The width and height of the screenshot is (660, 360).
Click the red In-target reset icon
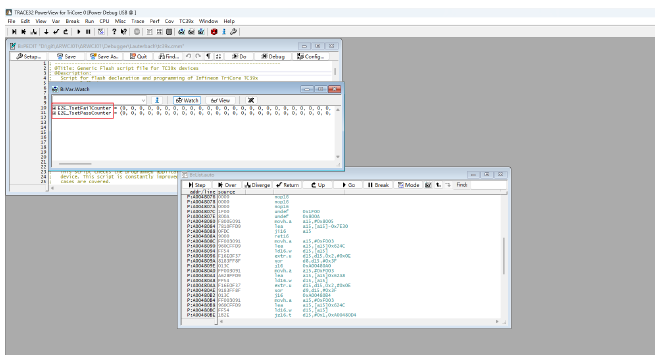(x=214, y=32)
